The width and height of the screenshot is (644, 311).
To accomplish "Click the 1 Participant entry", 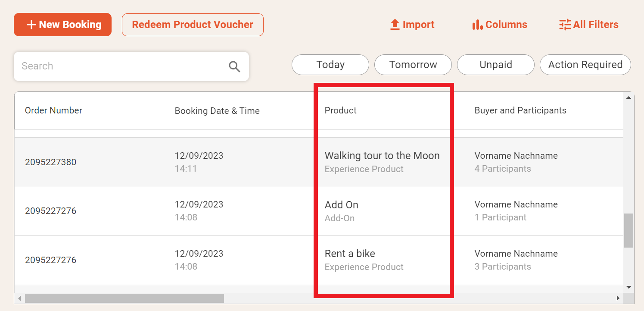I will (501, 217).
